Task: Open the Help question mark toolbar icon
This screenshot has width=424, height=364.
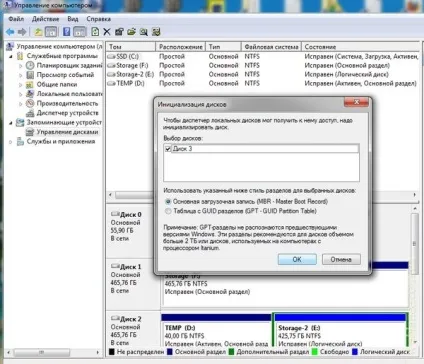Action: [x=67, y=32]
